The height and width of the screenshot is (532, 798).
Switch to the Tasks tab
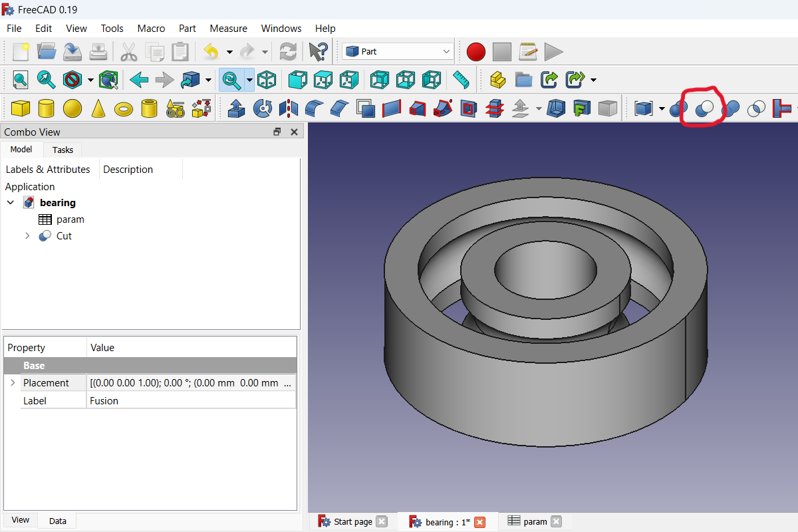point(63,150)
